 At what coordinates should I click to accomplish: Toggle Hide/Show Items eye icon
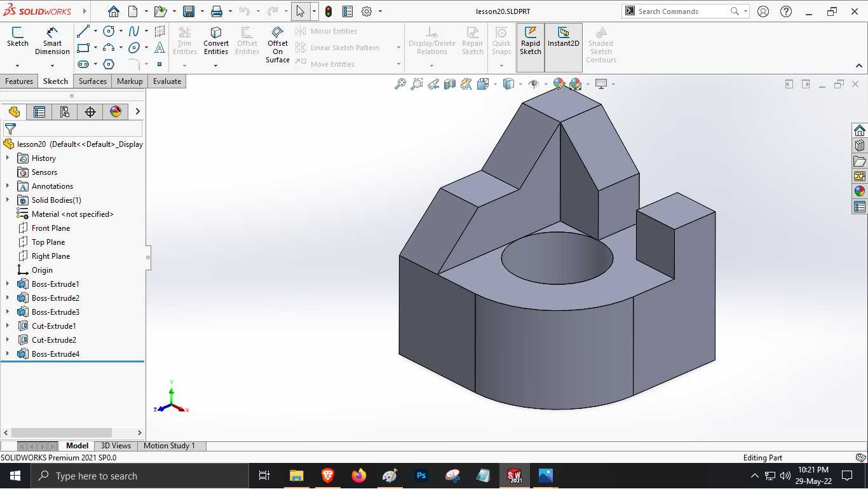click(x=534, y=84)
